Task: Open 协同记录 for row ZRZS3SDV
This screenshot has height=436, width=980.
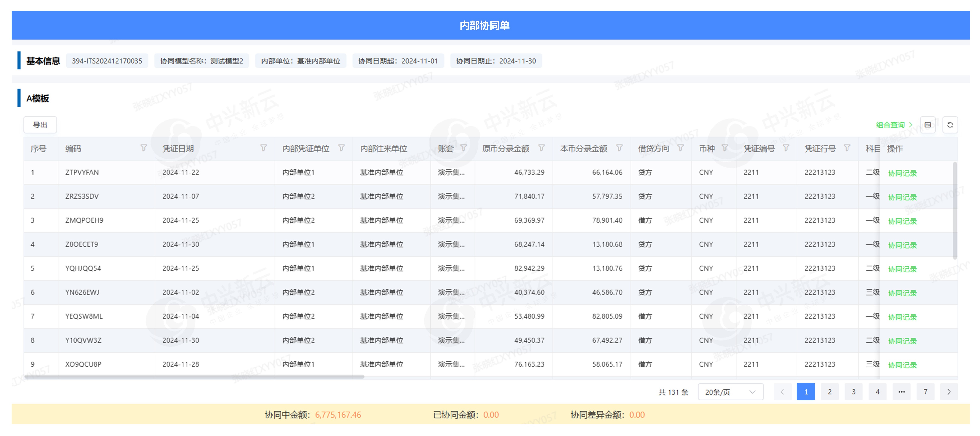Action: click(x=902, y=197)
